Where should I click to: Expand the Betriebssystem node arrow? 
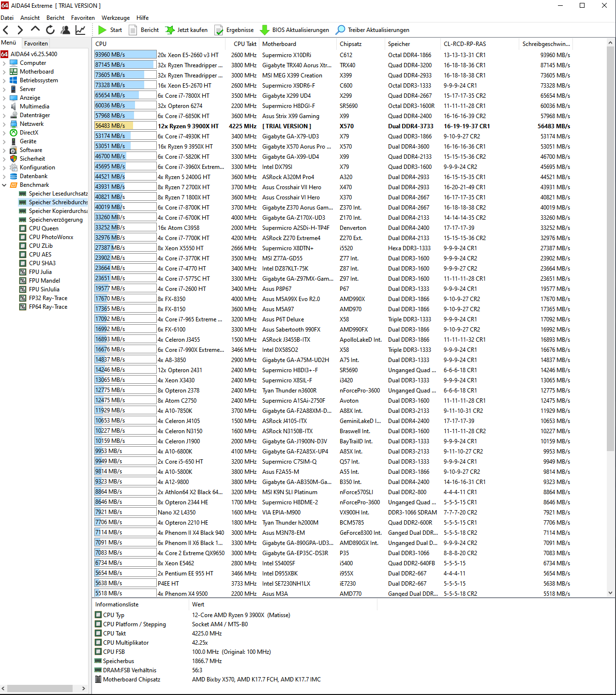coord(4,80)
